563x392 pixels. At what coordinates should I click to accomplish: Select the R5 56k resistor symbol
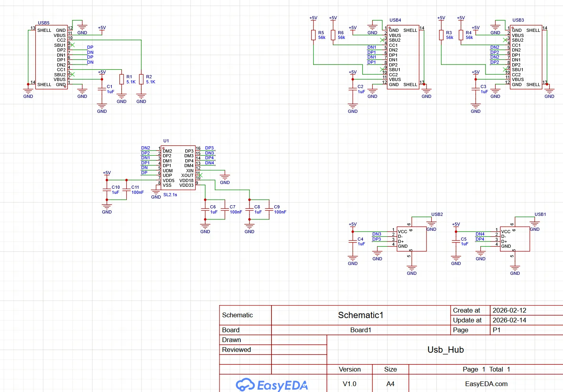pyautogui.click(x=314, y=35)
